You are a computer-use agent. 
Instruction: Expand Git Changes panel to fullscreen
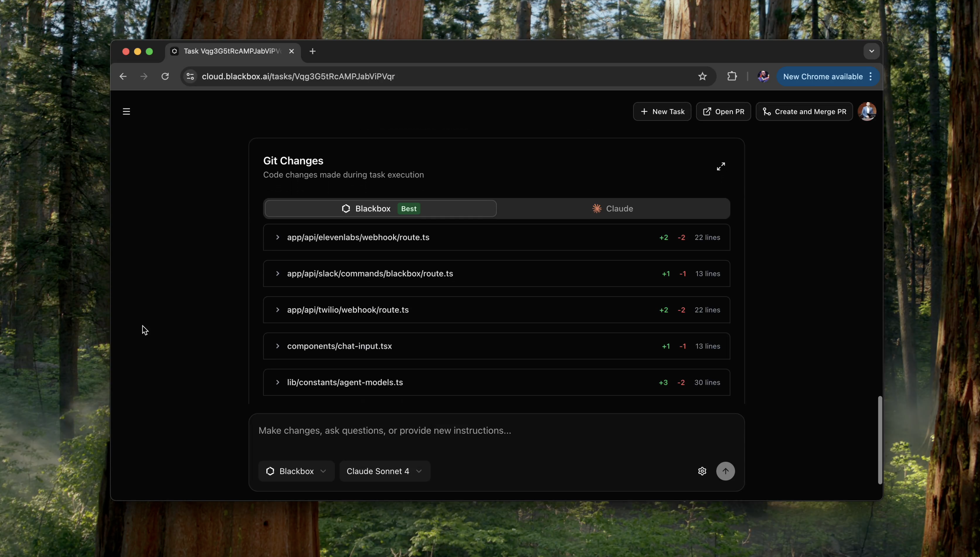pyautogui.click(x=721, y=166)
